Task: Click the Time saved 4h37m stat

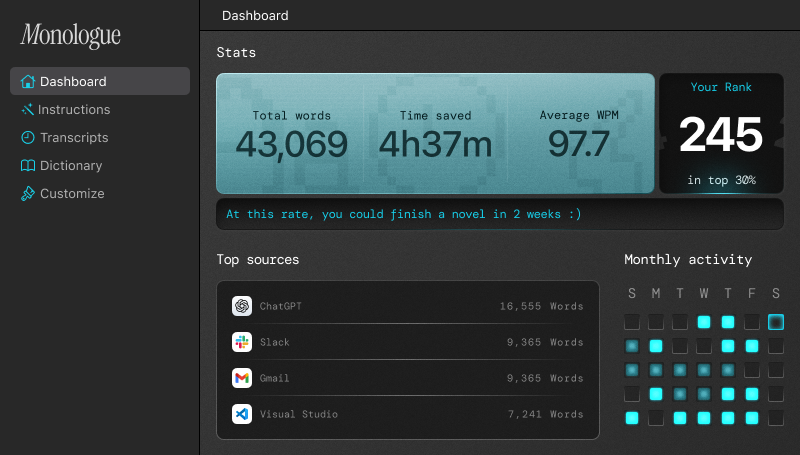Action: click(435, 134)
